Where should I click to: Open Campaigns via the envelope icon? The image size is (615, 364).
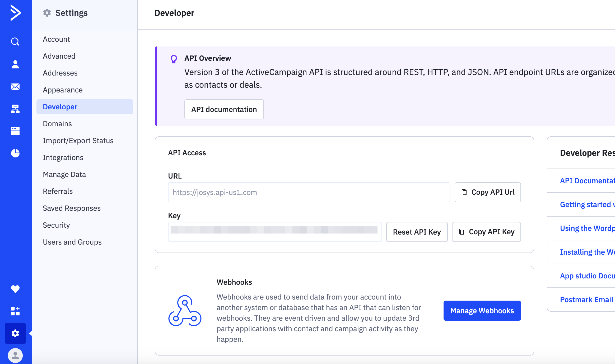click(x=15, y=87)
